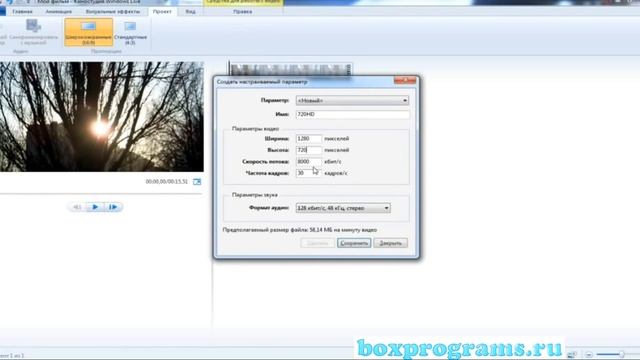The height and width of the screenshot is (360, 640).
Task: Step to the next frame
Action: tap(113, 207)
